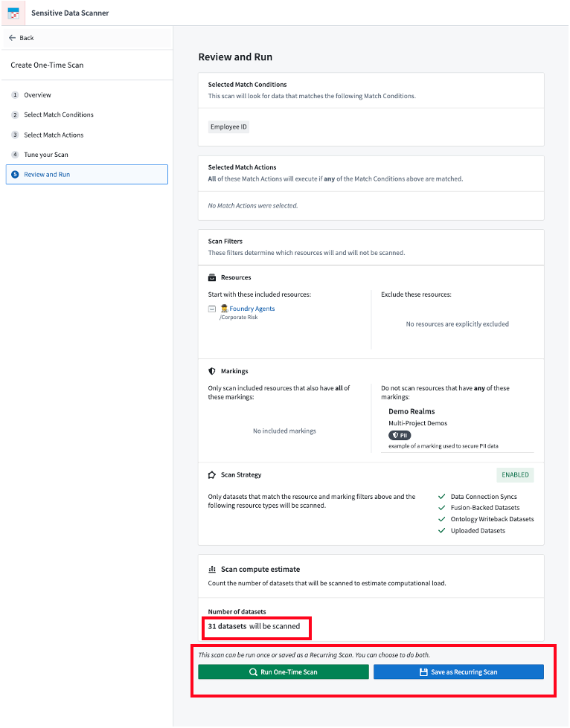Click the '31 datasets will be scanned' text

coord(254,626)
